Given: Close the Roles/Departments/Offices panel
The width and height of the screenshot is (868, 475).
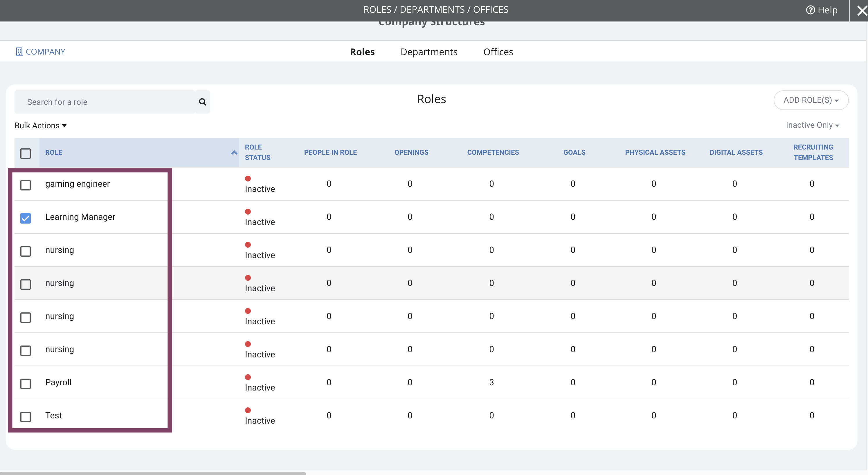Looking at the screenshot, I should pos(862,11).
